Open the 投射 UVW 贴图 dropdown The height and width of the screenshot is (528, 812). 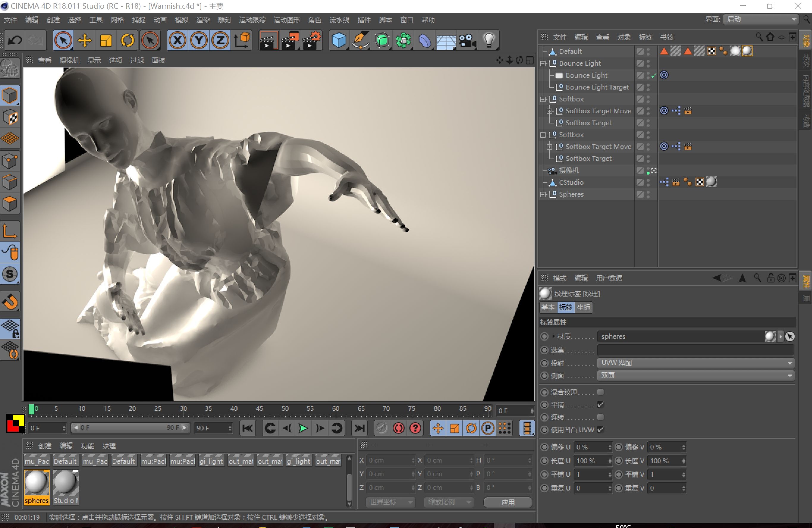(x=695, y=363)
